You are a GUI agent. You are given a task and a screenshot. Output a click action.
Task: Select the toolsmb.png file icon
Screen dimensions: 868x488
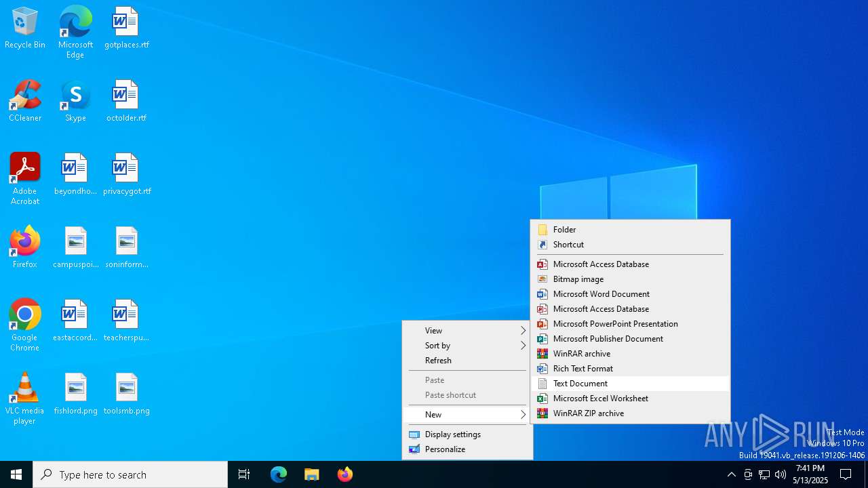[x=126, y=394]
